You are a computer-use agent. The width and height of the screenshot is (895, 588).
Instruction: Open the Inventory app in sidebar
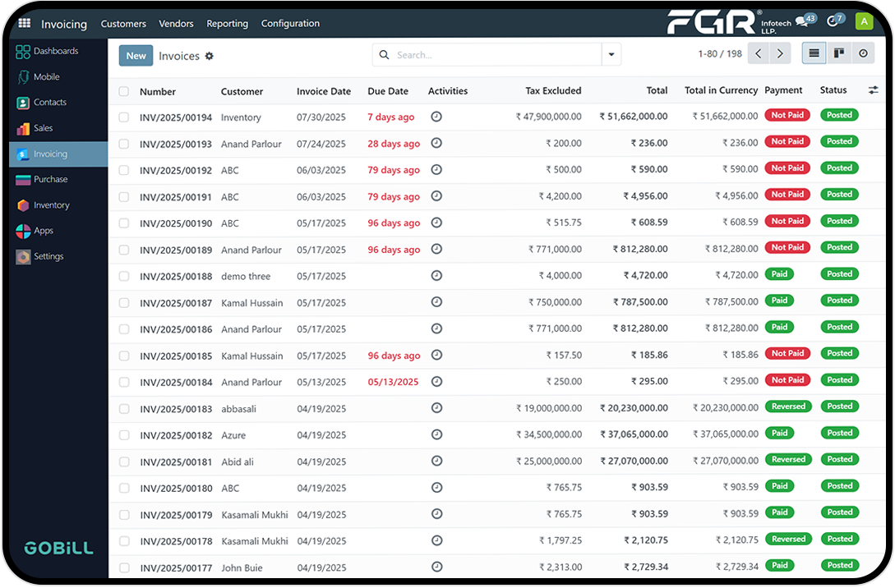[51, 205]
